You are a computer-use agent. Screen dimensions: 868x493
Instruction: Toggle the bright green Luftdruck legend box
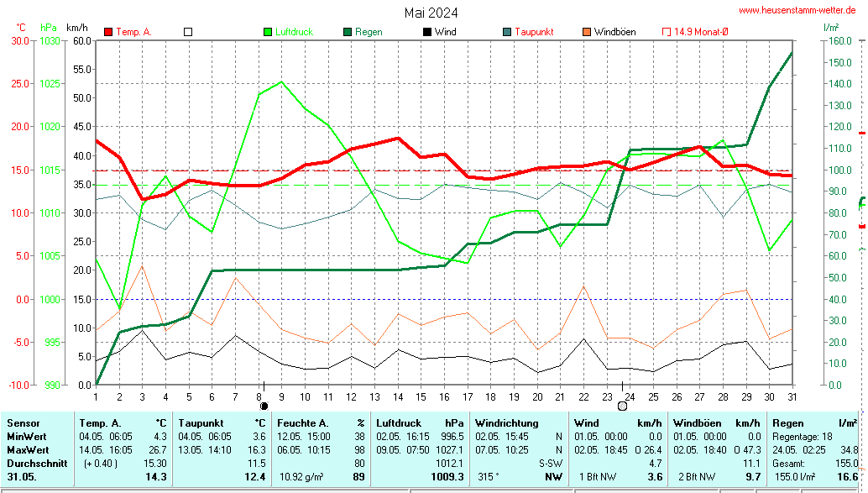[268, 32]
